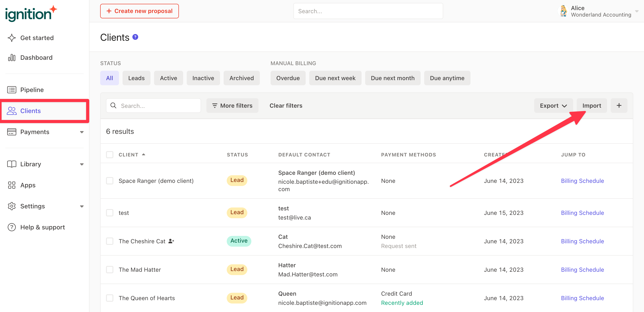Click the plus add client icon
This screenshot has width=644, height=312.
pos(619,106)
